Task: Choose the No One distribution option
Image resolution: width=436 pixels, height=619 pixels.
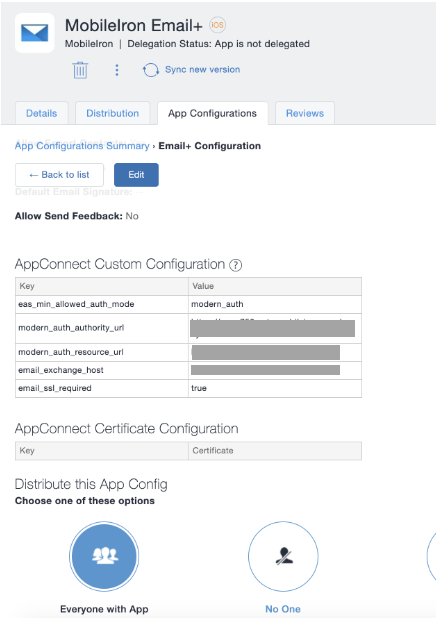Action: (x=283, y=556)
